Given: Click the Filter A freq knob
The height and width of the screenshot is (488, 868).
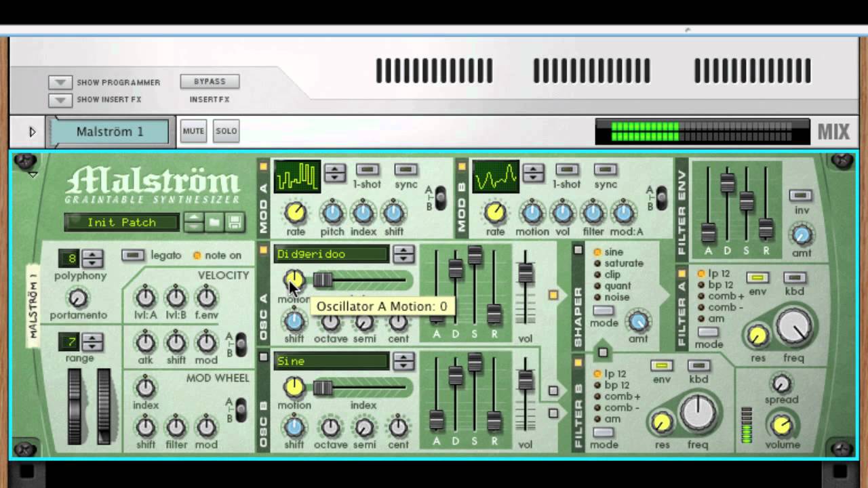Looking at the screenshot, I should pyautogui.click(x=794, y=327).
